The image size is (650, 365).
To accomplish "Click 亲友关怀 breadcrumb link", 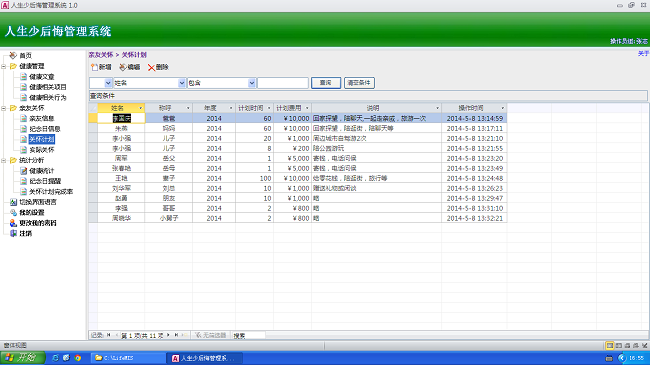I will (101, 55).
